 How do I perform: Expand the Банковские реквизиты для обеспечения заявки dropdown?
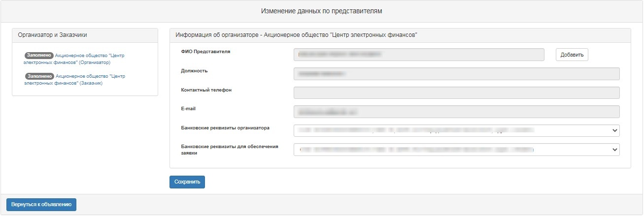pos(456,150)
